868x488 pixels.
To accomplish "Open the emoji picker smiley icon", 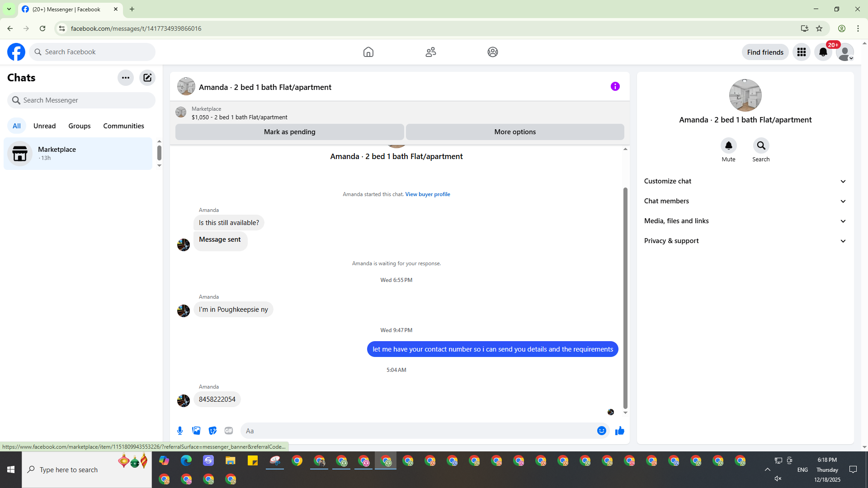I will click(602, 431).
